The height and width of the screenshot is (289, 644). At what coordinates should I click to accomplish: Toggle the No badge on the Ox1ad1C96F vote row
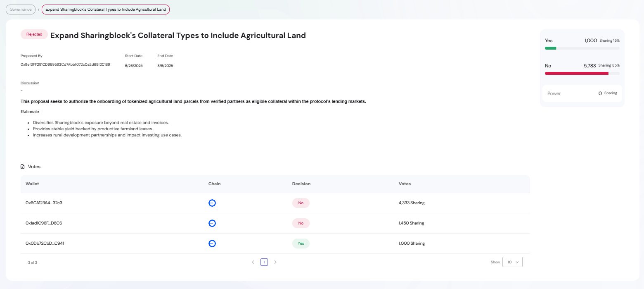pos(301,223)
